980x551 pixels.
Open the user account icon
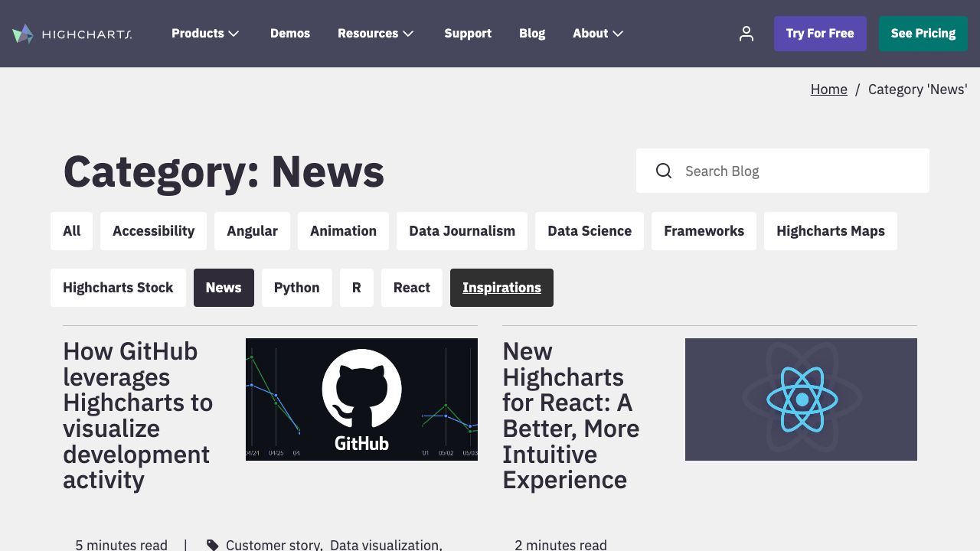[746, 34]
